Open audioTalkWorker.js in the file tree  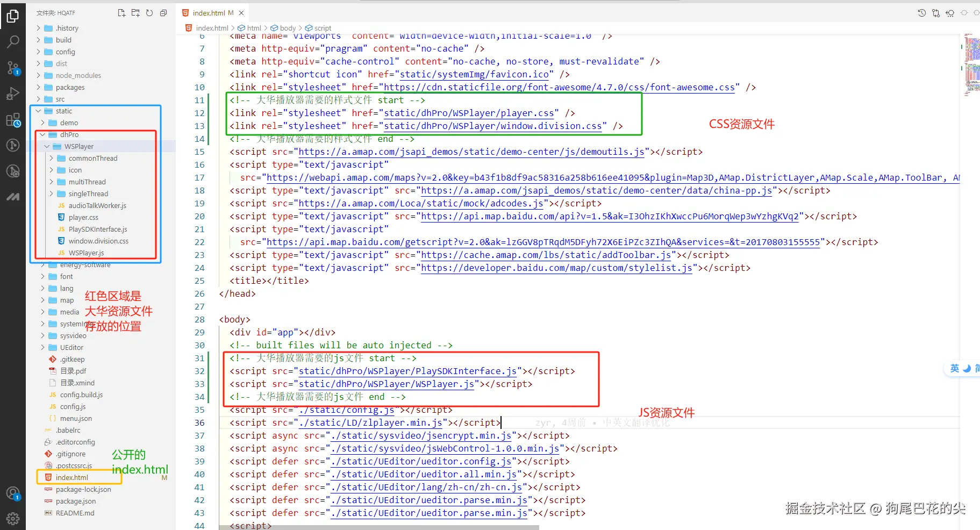coord(97,205)
